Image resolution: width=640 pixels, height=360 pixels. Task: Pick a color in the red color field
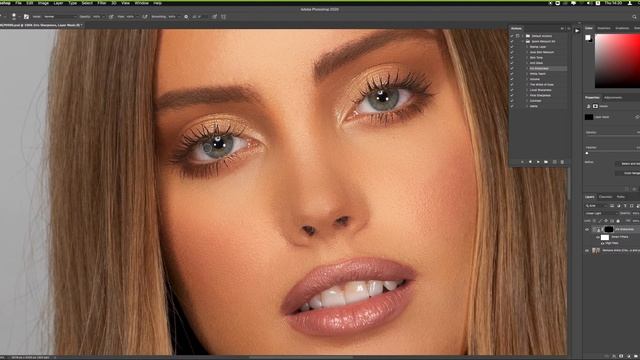(617, 61)
